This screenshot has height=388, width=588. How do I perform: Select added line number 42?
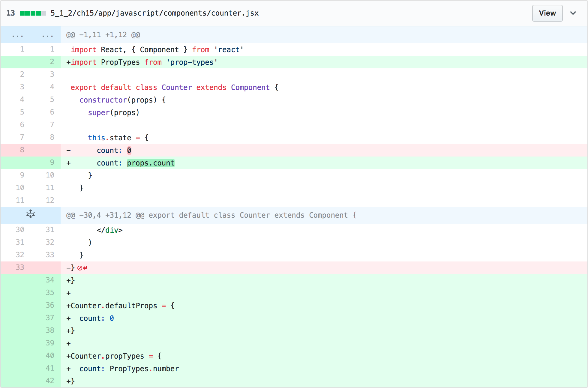tap(50, 381)
